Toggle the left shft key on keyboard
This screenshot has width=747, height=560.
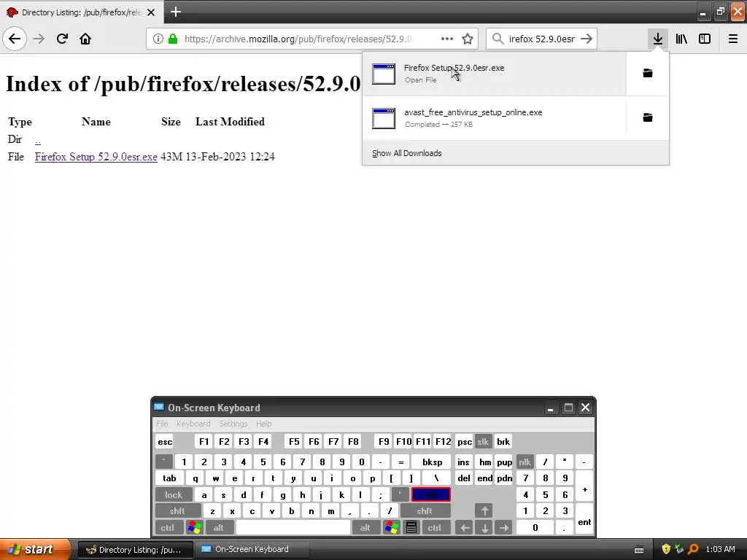coord(177,511)
